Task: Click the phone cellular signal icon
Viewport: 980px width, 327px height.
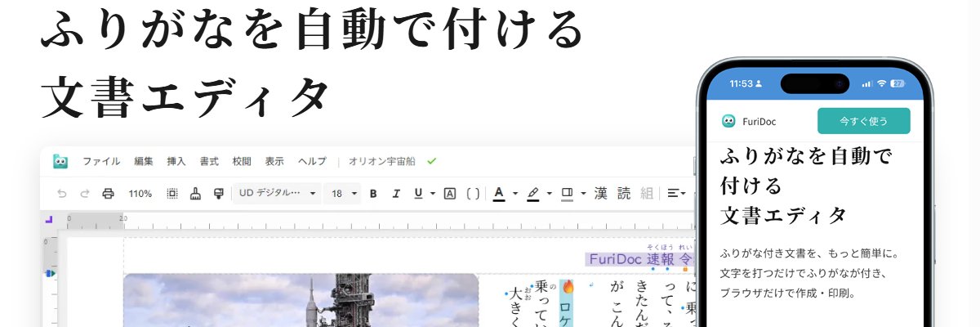Action: click(x=867, y=83)
